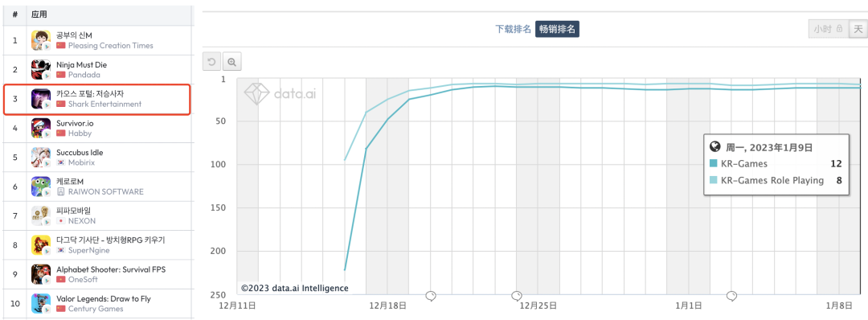The width and height of the screenshot is (868, 320).
Task: Click the chart reset zoom icon
Action: coord(212,61)
